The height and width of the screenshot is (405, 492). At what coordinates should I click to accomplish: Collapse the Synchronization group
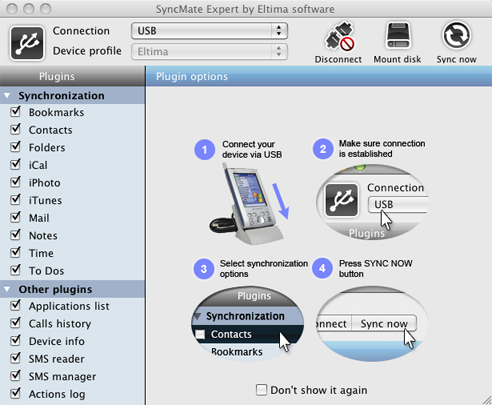tap(7, 96)
